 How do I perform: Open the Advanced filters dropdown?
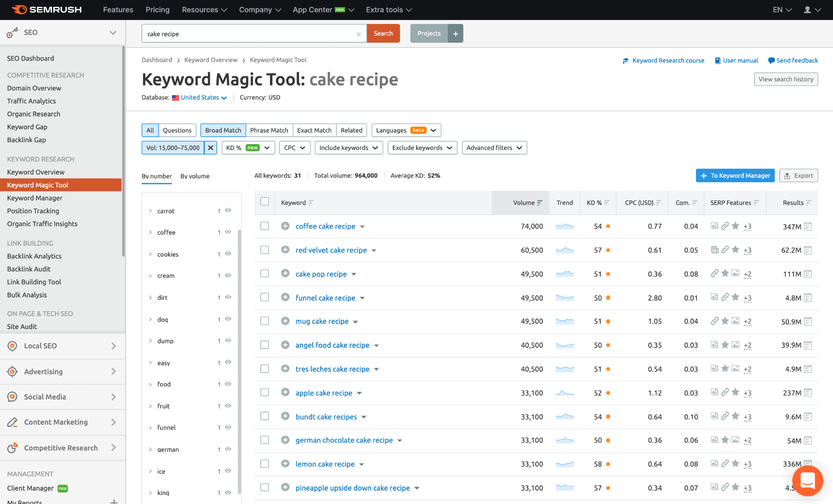(494, 148)
